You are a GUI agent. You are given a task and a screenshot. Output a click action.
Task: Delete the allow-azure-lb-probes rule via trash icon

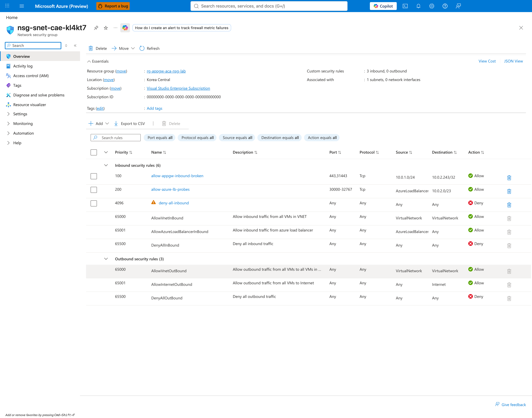[x=509, y=191]
